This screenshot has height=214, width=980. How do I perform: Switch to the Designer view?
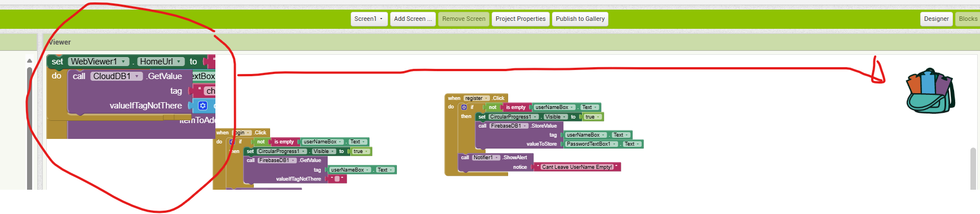tap(936, 19)
